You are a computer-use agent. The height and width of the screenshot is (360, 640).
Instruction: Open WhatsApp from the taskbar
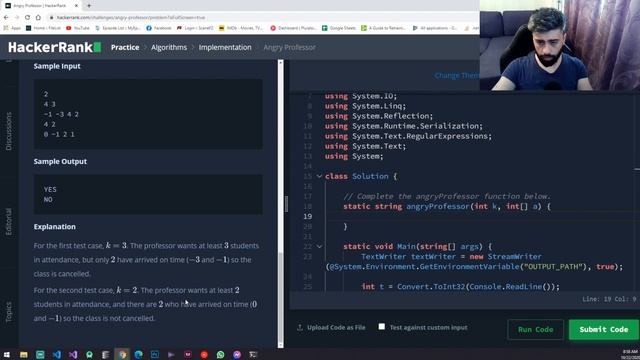pyautogui.click(x=220, y=354)
